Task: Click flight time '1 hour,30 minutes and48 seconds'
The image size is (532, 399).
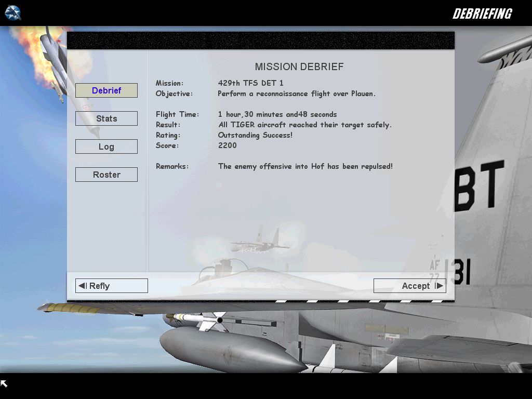Action: click(277, 114)
